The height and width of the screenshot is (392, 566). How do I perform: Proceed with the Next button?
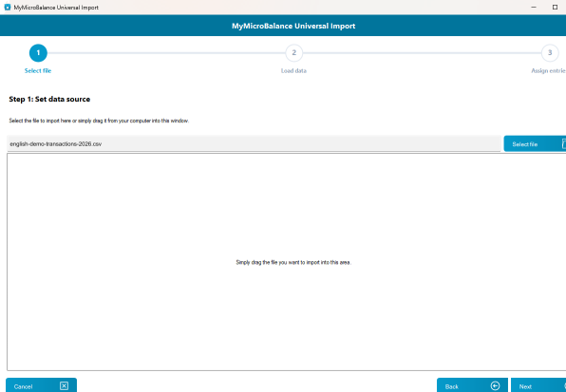[x=538, y=385]
